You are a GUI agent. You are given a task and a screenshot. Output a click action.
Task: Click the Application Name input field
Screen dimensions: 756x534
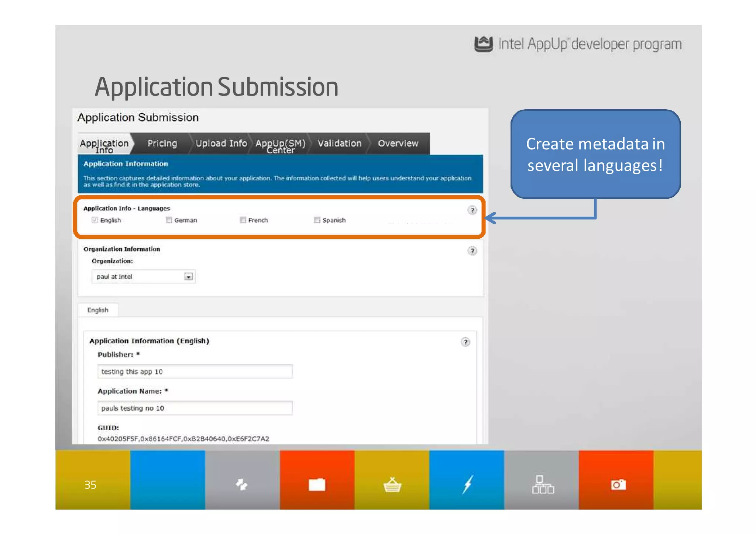[195, 408]
